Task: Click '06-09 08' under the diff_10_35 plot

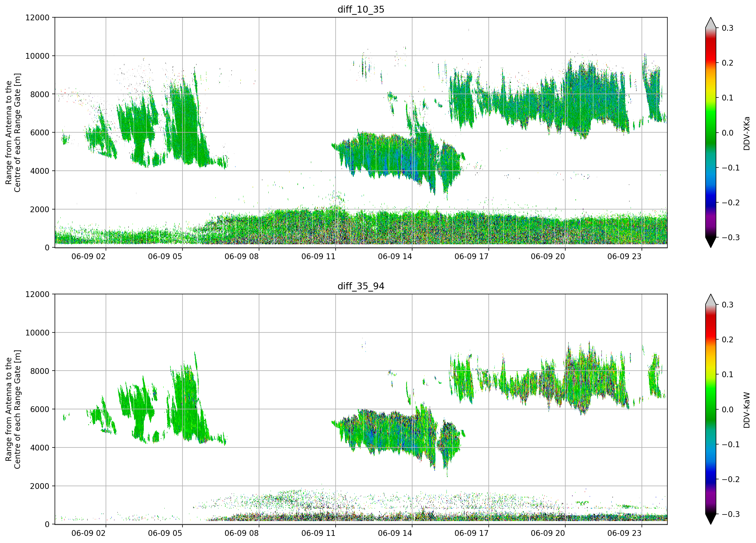Action: point(242,256)
